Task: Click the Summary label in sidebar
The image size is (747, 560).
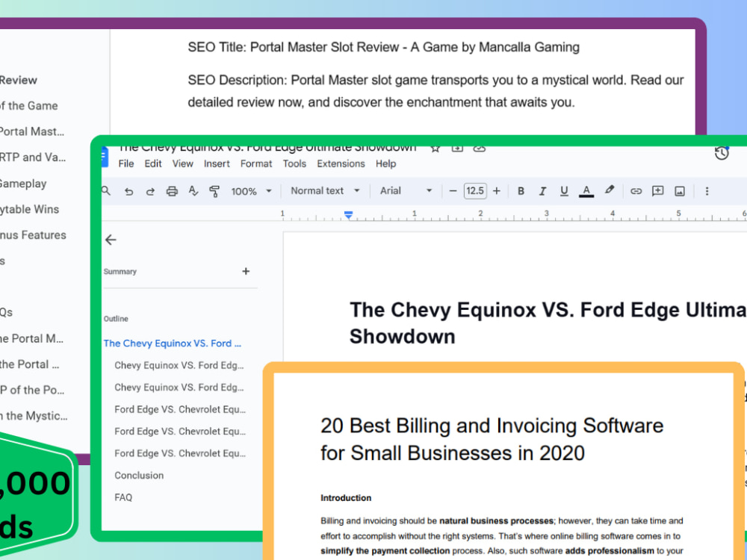Action: pos(120,272)
